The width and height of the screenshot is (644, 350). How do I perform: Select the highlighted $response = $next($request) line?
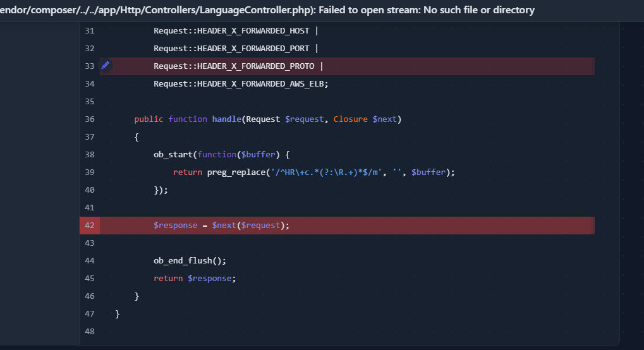coord(221,226)
